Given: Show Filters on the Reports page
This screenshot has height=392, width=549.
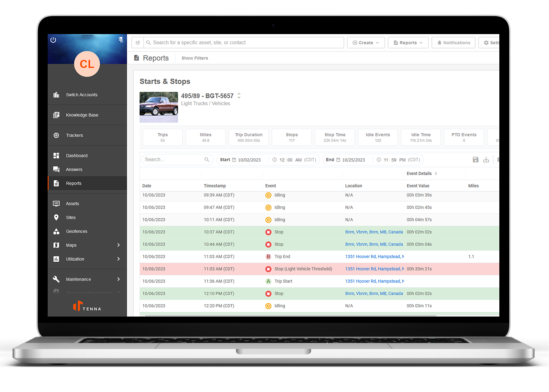Looking at the screenshot, I should tap(195, 58).
